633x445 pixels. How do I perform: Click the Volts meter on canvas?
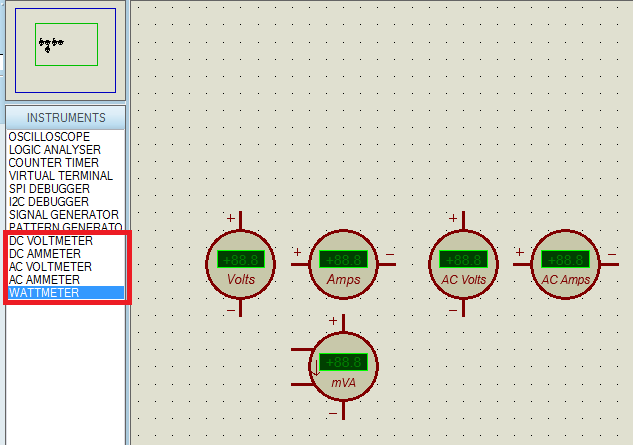click(240, 264)
